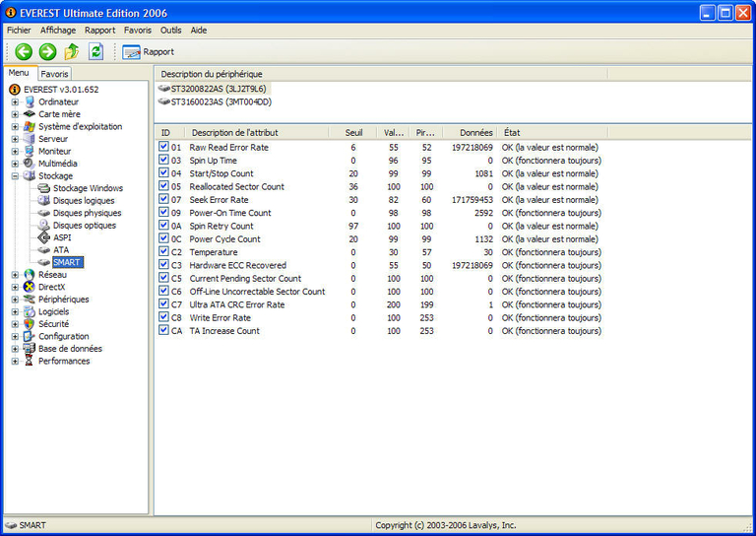
Task: Switch to the Favoris tab in sidebar
Action: (x=54, y=74)
